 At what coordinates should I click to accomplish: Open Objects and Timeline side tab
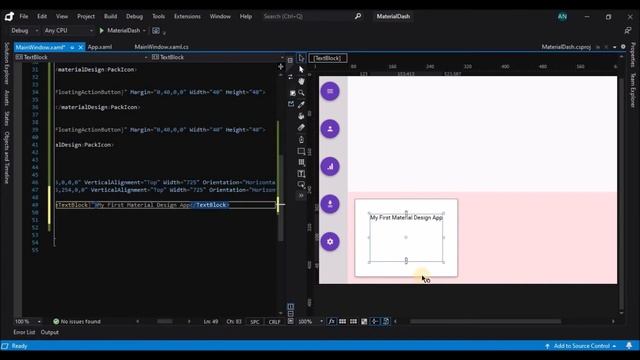point(7,158)
